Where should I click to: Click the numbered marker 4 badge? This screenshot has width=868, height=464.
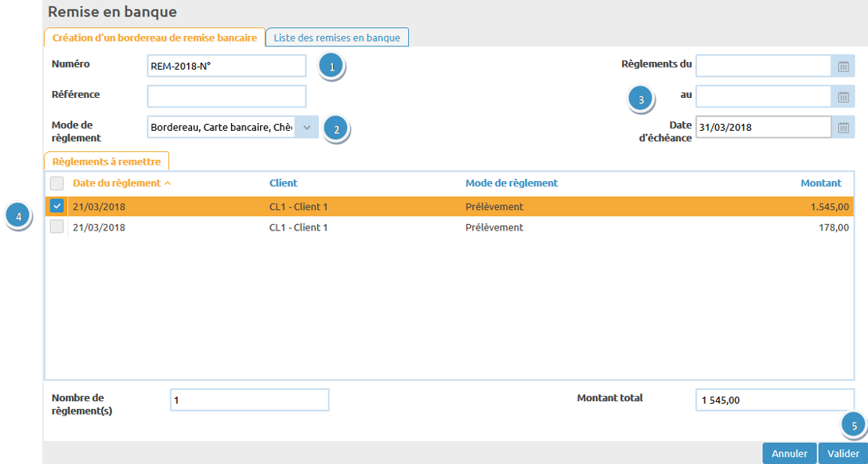18,216
